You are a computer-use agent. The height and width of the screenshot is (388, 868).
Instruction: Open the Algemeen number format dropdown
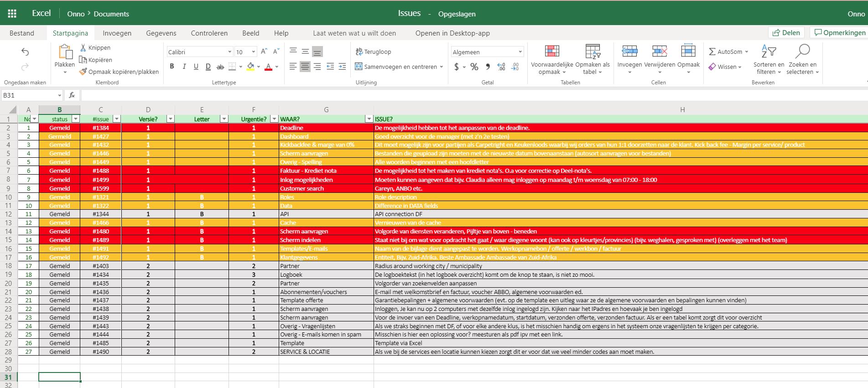tap(487, 52)
